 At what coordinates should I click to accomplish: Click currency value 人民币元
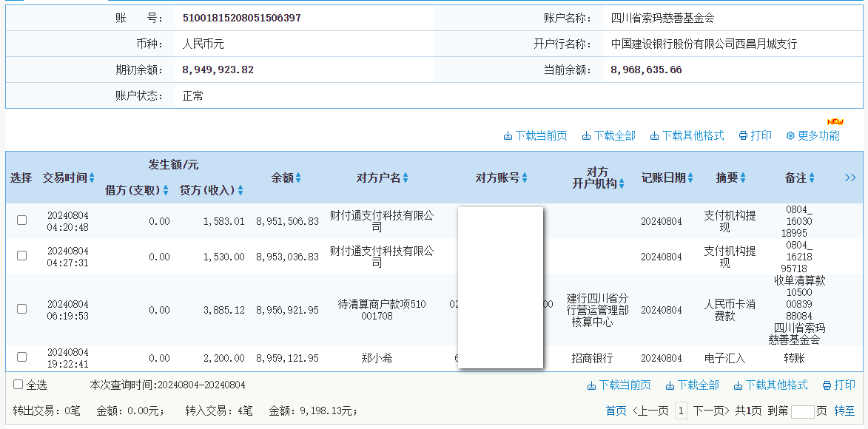(x=203, y=44)
